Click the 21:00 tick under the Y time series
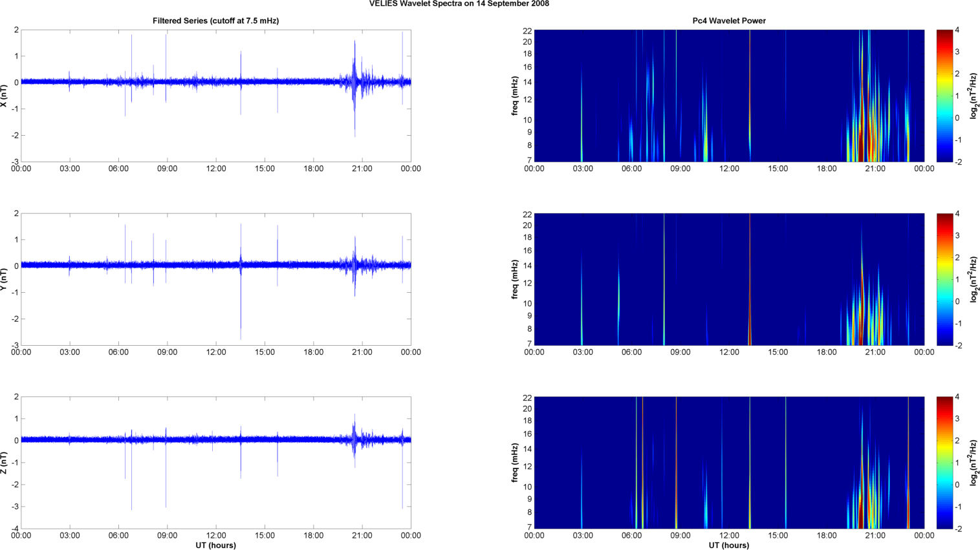 [x=362, y=352]
